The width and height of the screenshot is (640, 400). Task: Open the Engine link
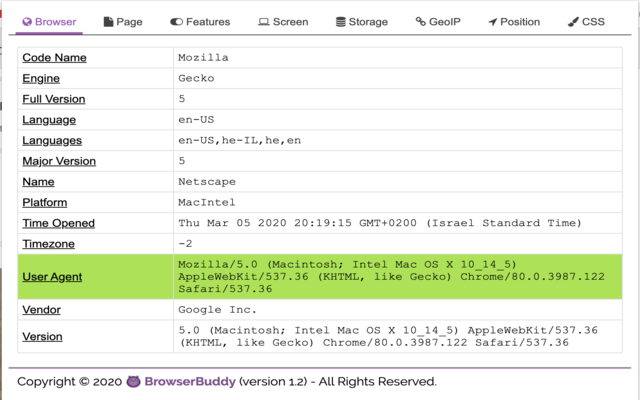pos(41,78)
